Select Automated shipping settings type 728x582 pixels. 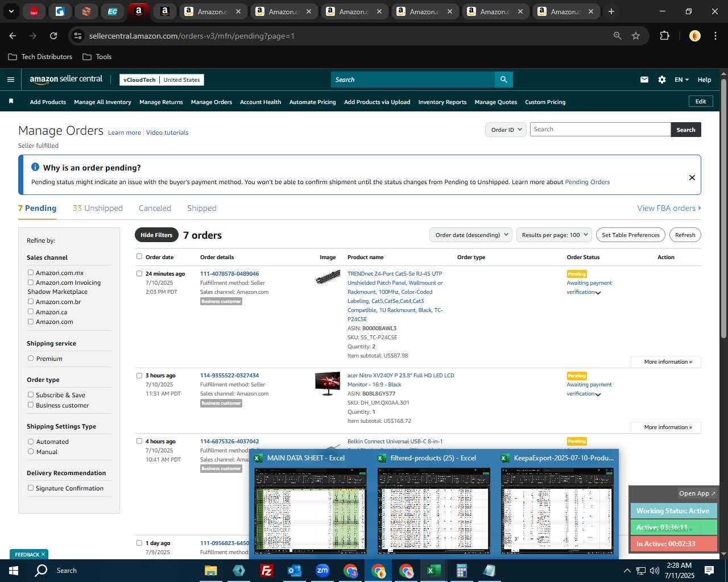coord(31,442)
